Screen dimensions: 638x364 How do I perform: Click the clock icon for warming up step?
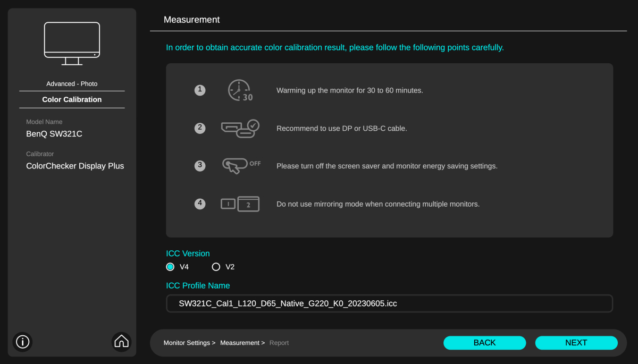point(240,90)
